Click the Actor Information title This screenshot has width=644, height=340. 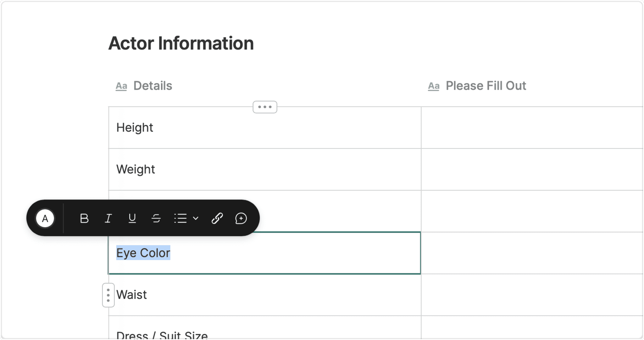(x=181, y=43)
